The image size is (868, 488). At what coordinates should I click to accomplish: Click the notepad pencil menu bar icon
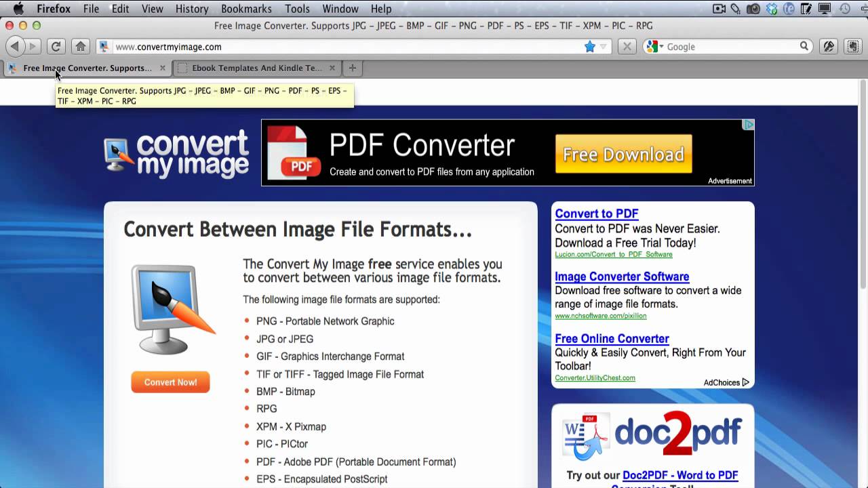pyautogui.click(x=807, y=9)
